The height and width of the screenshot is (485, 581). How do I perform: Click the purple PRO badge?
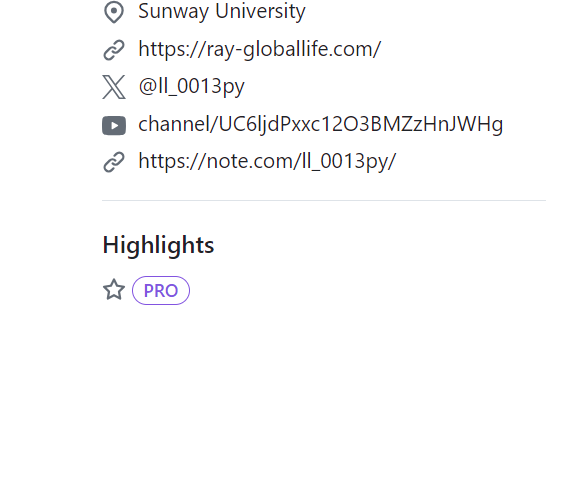pyautogui.click(x=161, y=290)
